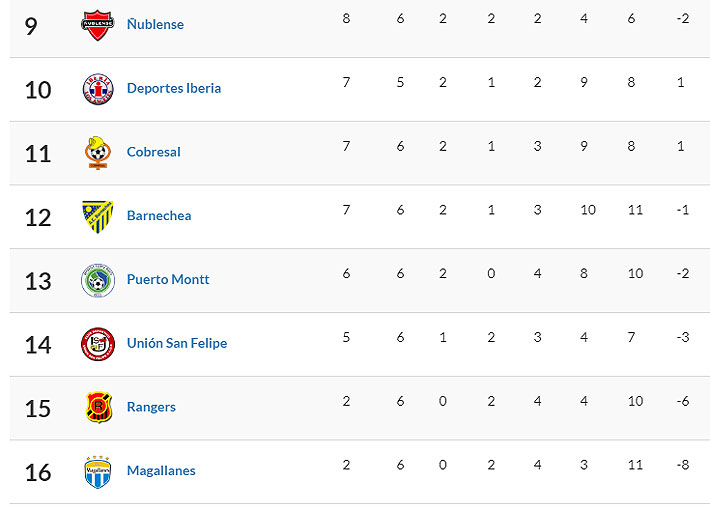
Task: Click the Cobresal team crest
Action: pos(97,152)
